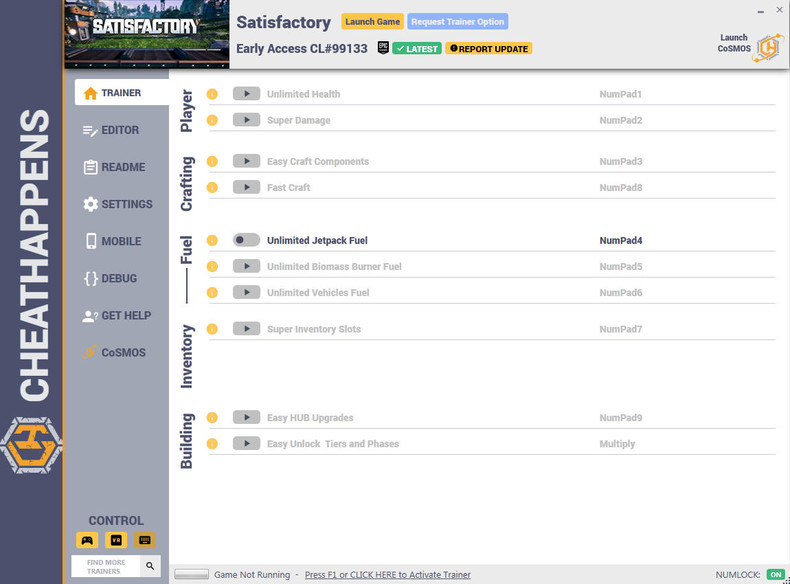Open the info icon for Unlimited Biomass Burner Fuel
This screenshot has height=584, width=790.
click(212, 267)
